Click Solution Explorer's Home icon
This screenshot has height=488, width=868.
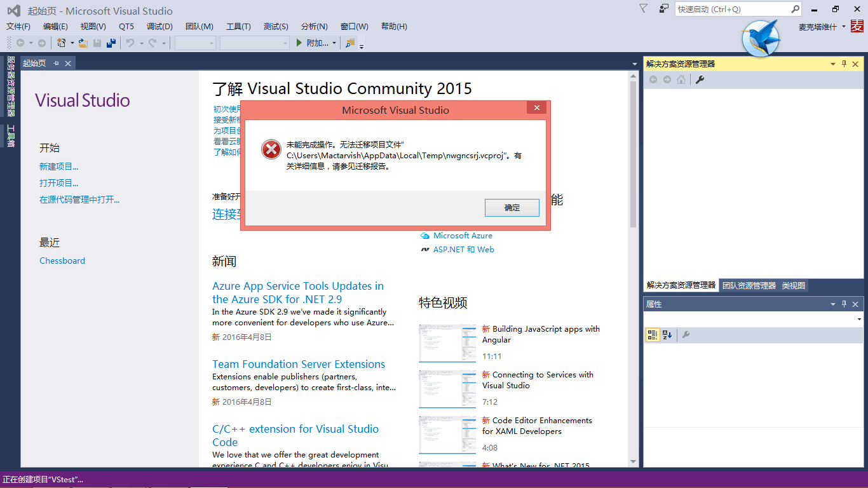tap(681, 79)
